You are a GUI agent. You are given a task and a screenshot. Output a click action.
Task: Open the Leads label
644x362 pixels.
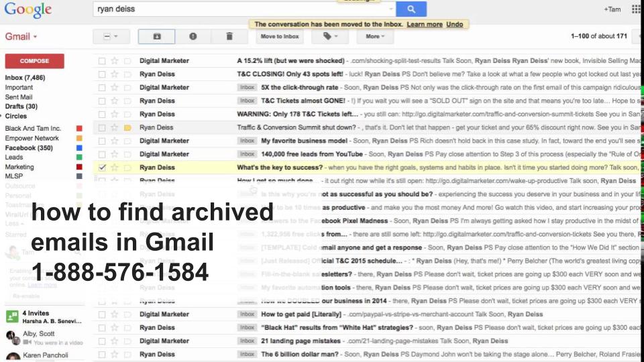point(14,157)
